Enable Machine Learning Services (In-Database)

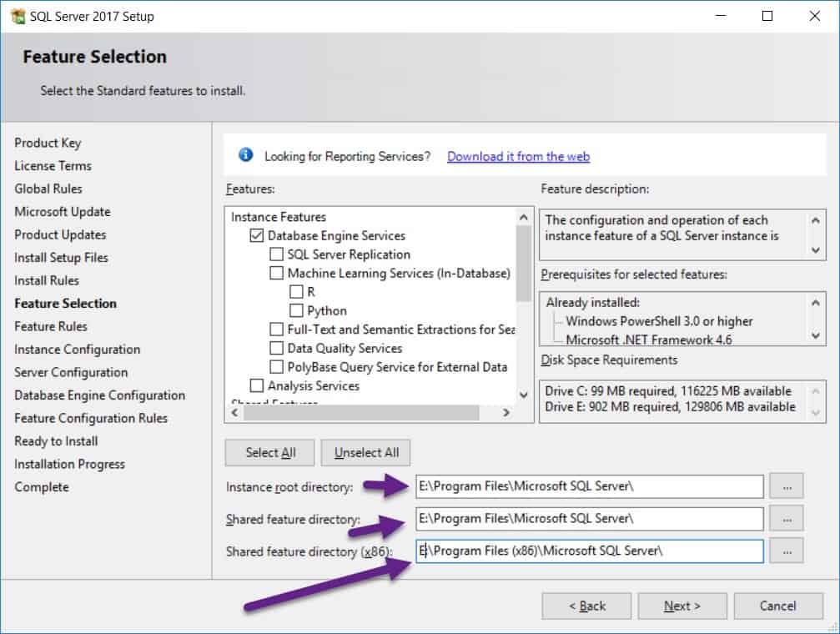[276, 273]
